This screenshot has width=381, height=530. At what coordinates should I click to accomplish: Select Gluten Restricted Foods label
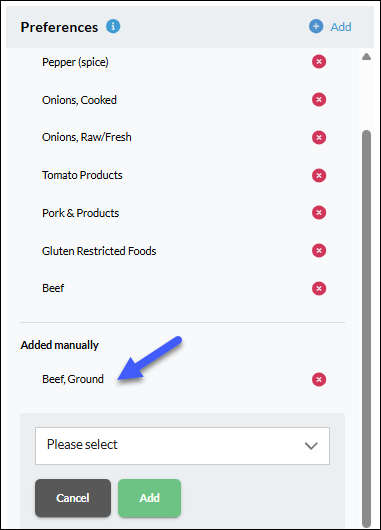click(x=99, y=251)
